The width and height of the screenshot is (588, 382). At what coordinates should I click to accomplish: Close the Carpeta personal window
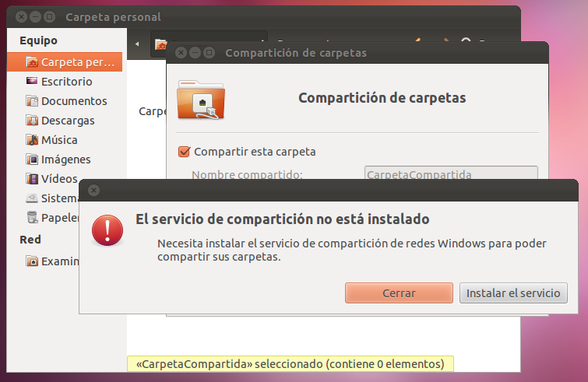[x=21, y=17]
